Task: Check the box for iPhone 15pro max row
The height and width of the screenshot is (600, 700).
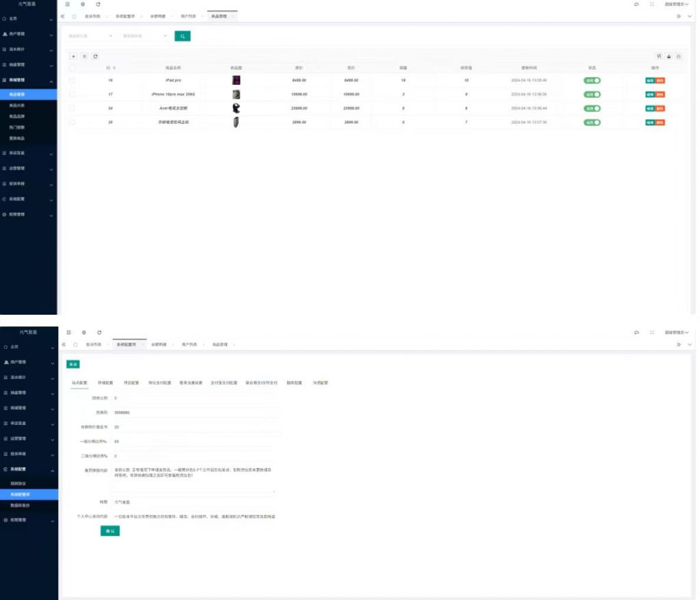Action: (x=72, y=94)
